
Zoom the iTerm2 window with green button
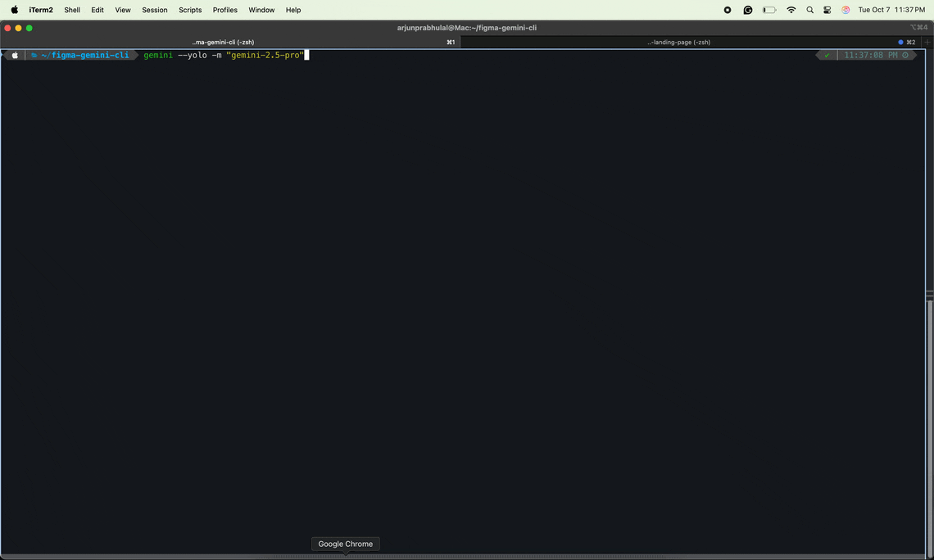tap(29, 28)
